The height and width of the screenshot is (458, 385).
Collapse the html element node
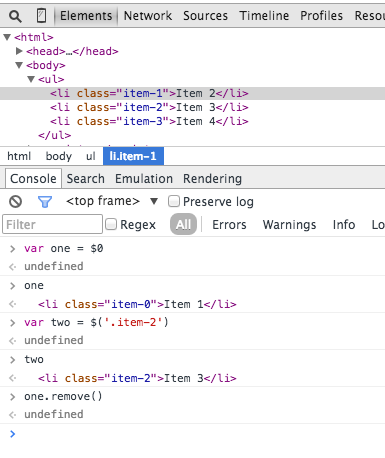[x=7, y=37]
